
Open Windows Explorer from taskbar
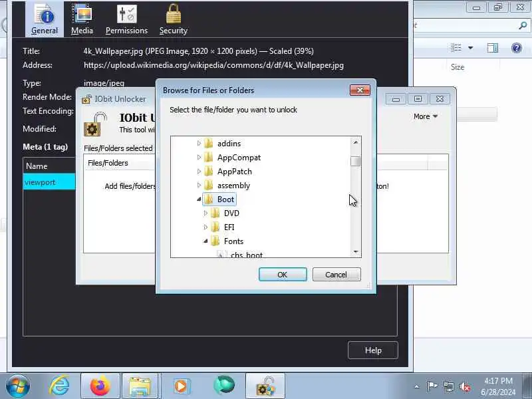140,386
